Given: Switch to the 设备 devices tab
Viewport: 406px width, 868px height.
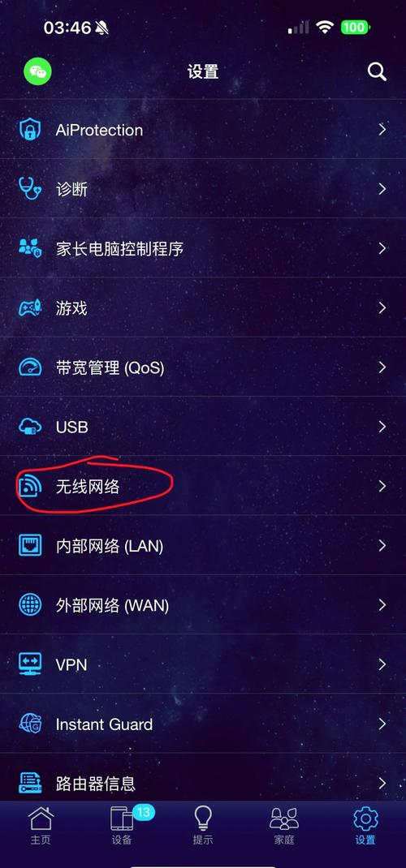Looking at the screenshot, I should [x=123, y=826].
